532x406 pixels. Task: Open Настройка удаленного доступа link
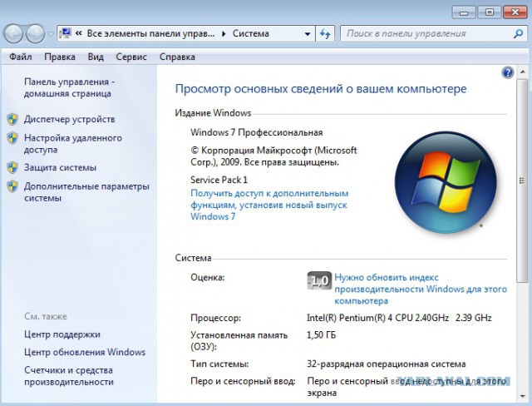(x=73, y=144)
